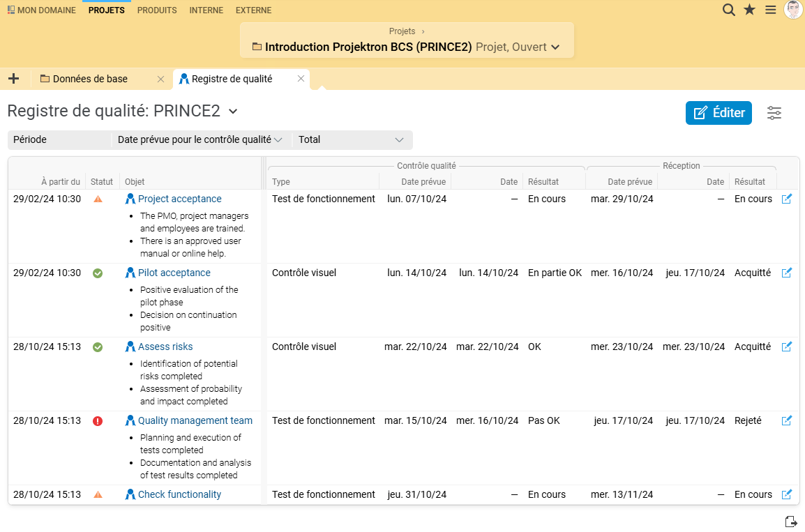Open the Total period dropdown
The width and height of the screenshot is (805, 532).
(x=351, y=139)
